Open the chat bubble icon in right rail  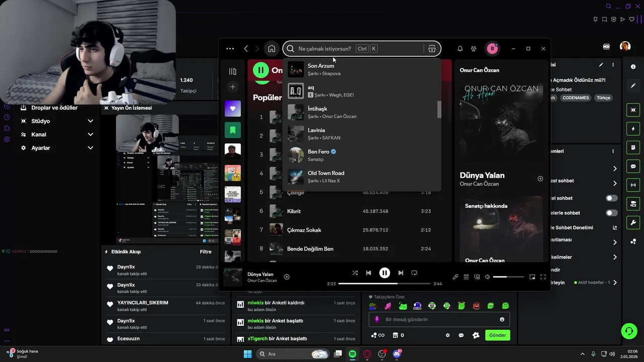633,166
